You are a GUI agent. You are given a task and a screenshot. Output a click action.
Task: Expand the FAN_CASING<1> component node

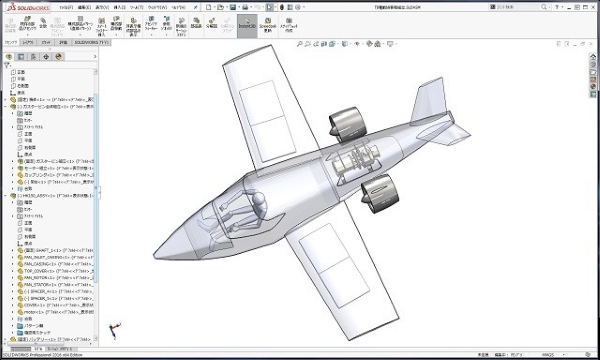pyautogui.click(x=13, y=264)
